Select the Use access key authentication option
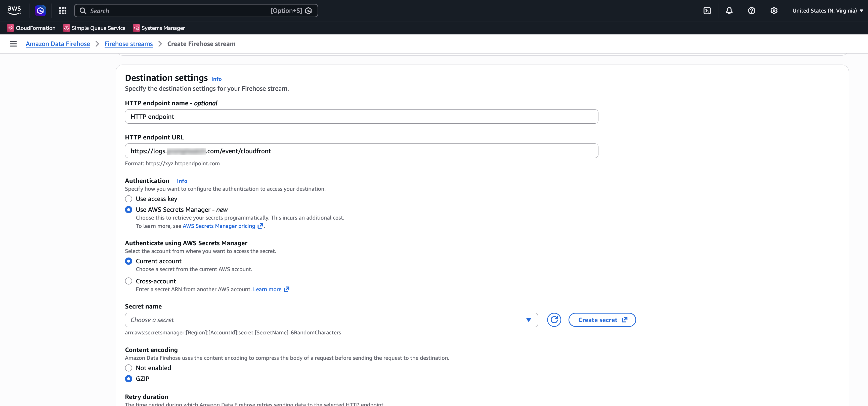868x406 pixels. [x=128, y=199]
